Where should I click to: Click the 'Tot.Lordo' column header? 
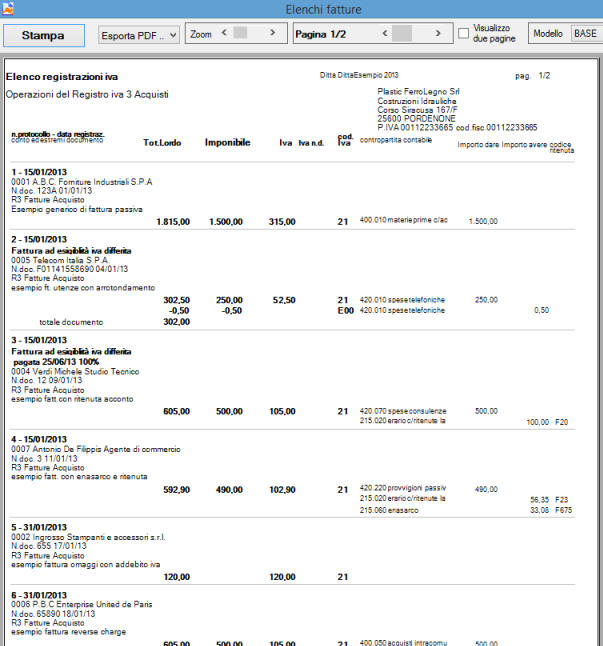pos(162,143)
